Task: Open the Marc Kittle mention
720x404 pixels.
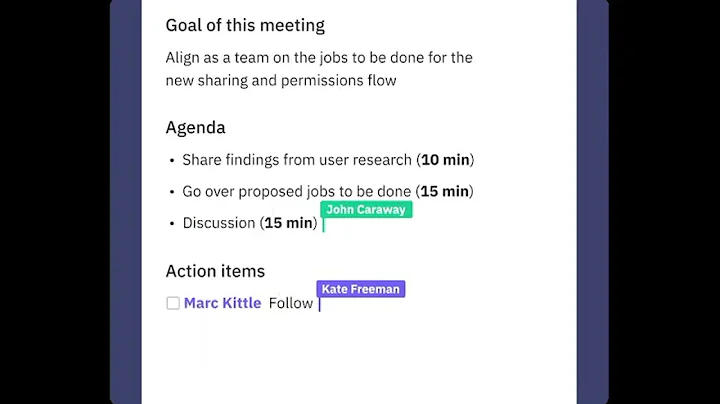Action: coord(222,303)
